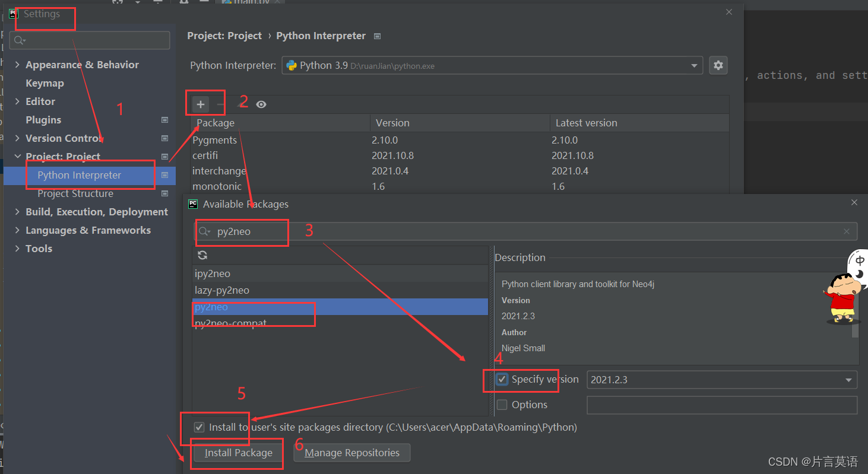The width and height of the screenshot is (868, 474).
Task: Click the Latest version column header
Action: [x=639, y=123]
